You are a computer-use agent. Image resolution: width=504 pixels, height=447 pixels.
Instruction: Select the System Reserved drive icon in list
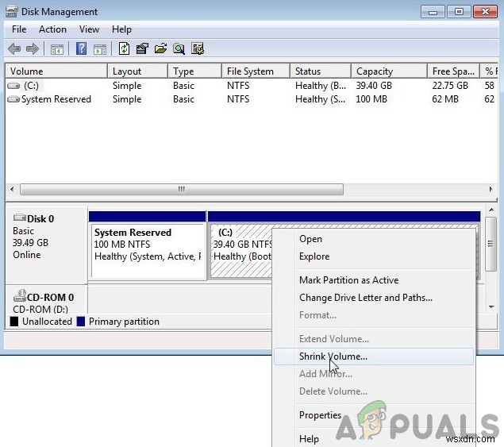pyautogui.click(x=13, y=99)
